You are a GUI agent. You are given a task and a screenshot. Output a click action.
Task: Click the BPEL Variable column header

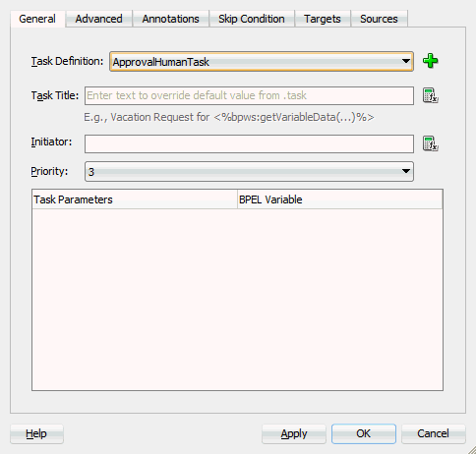[x=339, y=199]
